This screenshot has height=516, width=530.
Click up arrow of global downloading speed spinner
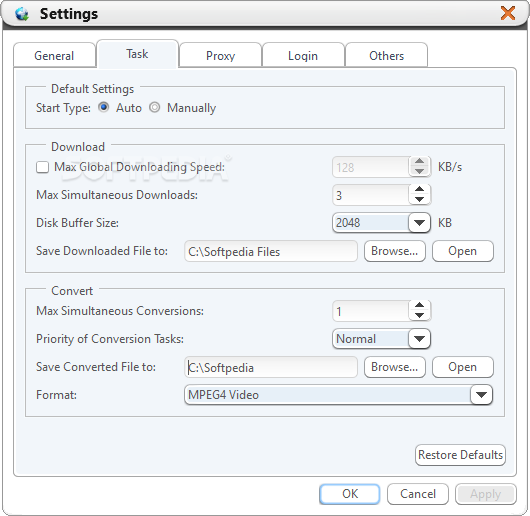[x=419, y=161]
